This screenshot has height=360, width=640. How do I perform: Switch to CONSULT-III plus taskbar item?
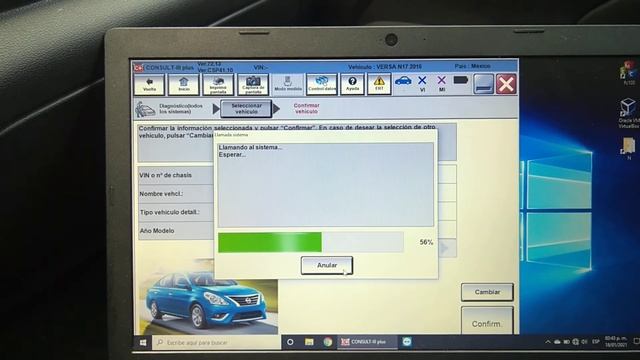367,342
